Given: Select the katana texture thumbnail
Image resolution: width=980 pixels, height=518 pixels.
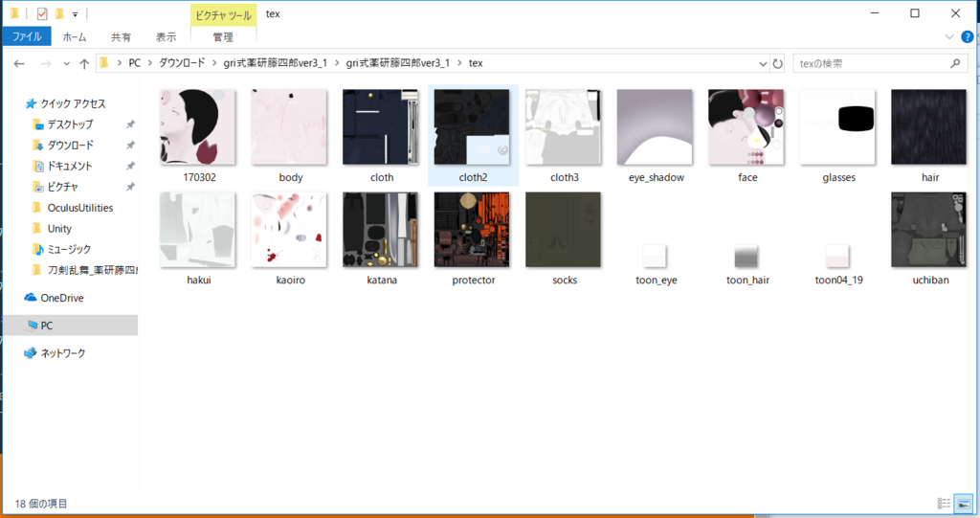Looking at the screenshot, I should tap(381, 230).
